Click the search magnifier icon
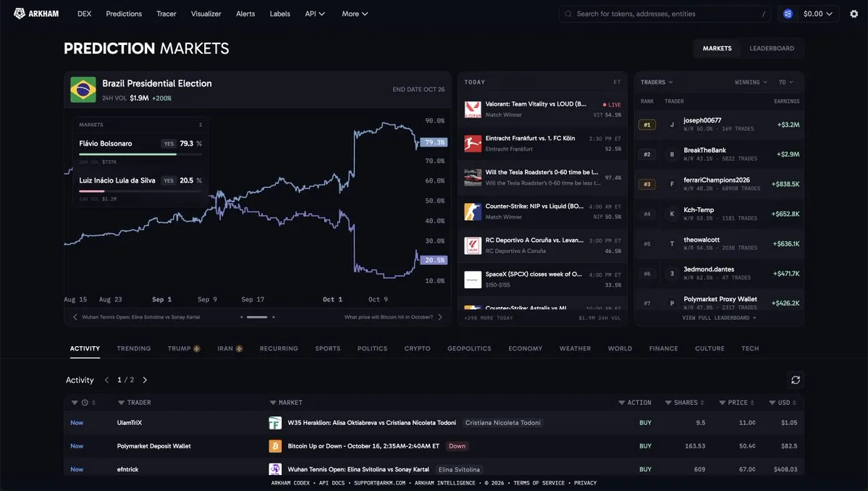Screen dimensions: 868x491 coord(568,14)
